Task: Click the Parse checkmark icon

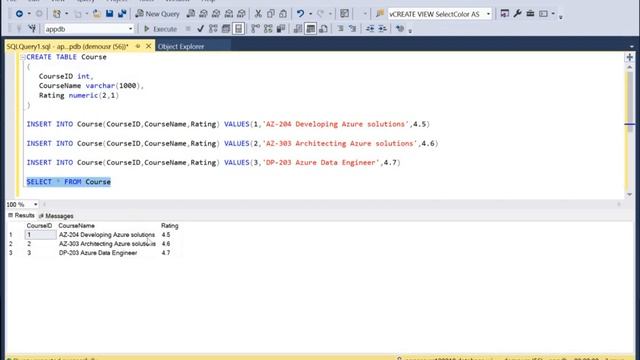Action: coord(200,29)
